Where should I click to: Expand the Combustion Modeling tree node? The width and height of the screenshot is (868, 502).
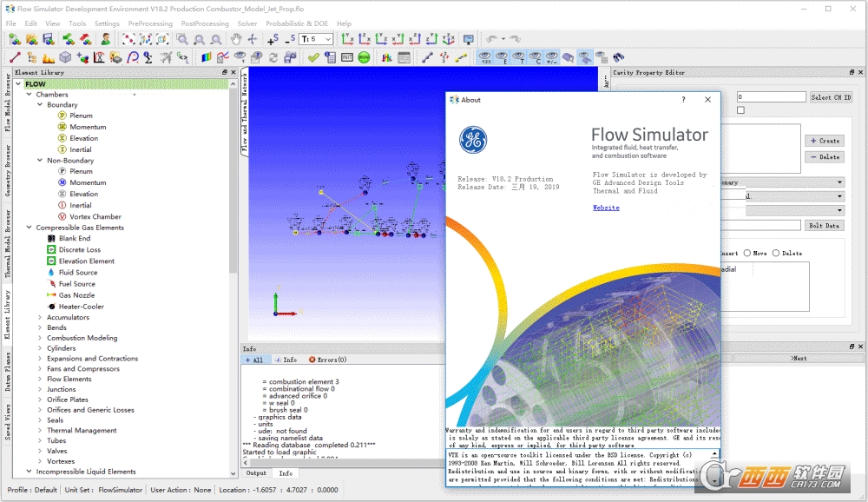[x=40, y=338]
